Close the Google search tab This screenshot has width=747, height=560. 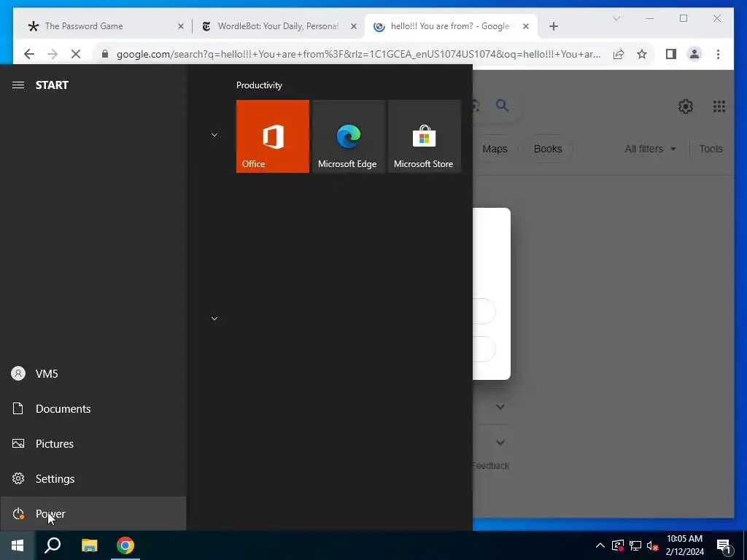[526, 26]
